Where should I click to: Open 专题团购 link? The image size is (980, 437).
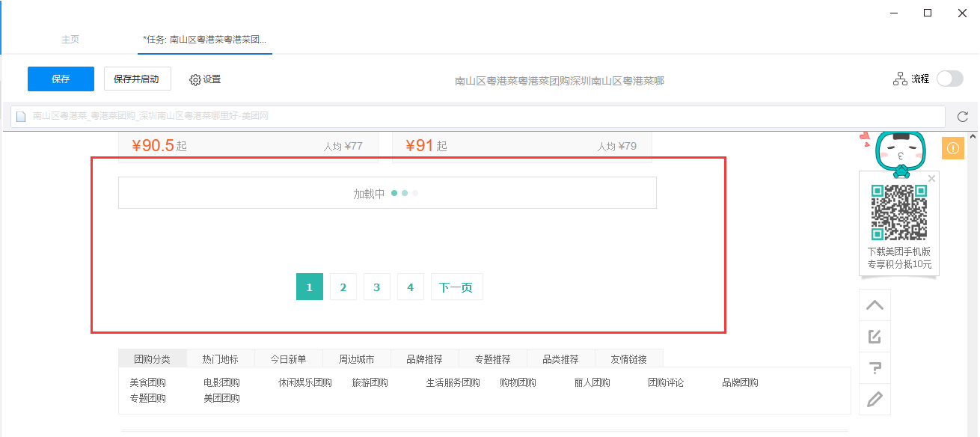(x=148, y=398)
